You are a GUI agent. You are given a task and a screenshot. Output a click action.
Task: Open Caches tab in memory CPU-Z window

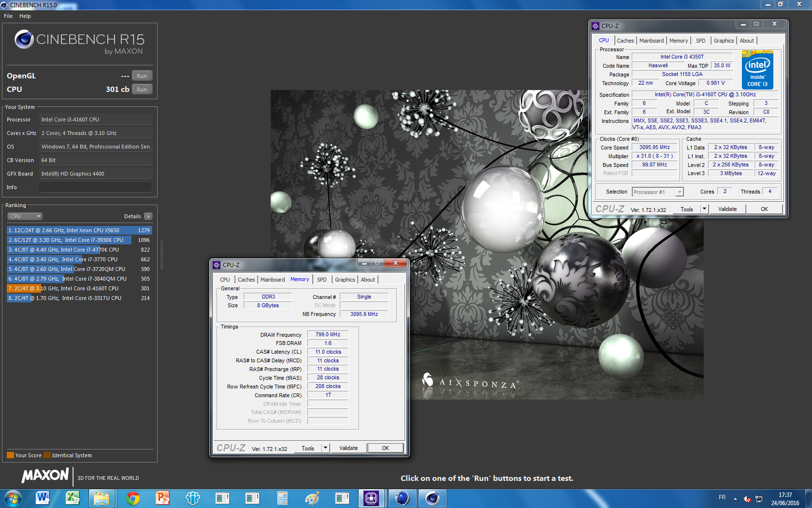pyautogui.click(x=246, y=280)
